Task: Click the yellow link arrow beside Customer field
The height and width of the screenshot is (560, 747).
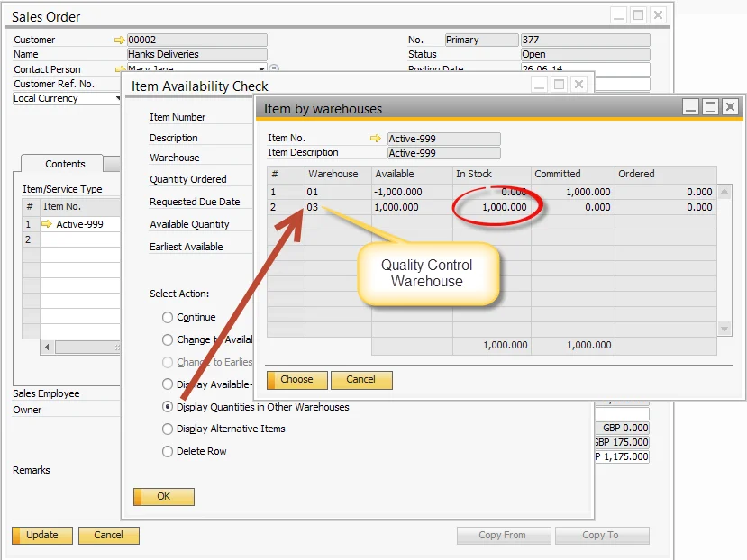Action: click(119, 40)
